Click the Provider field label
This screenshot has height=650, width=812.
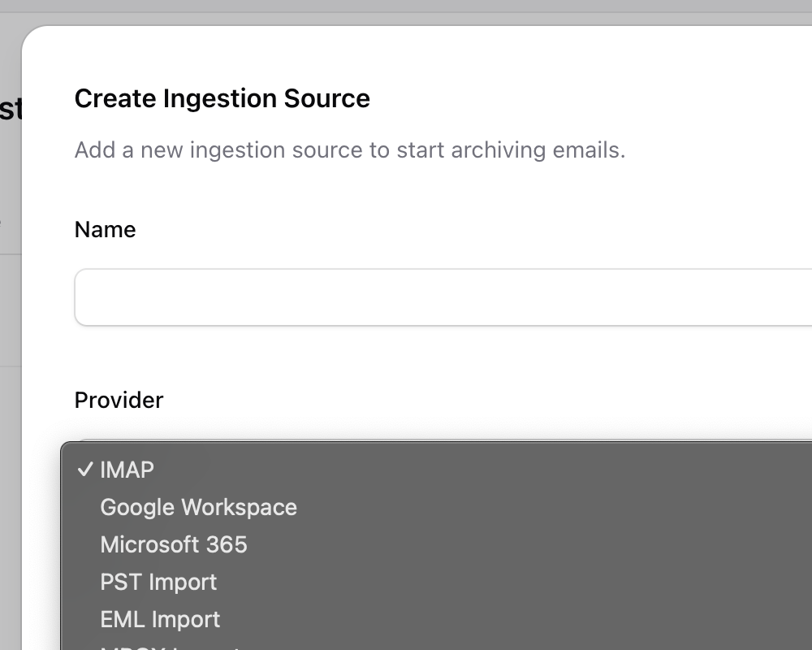coord(119,400)
